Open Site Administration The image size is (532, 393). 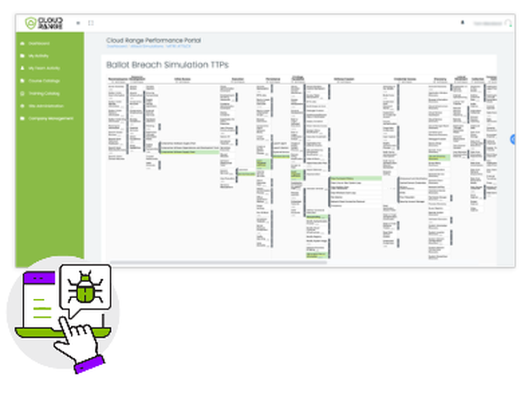coord(41,106)
